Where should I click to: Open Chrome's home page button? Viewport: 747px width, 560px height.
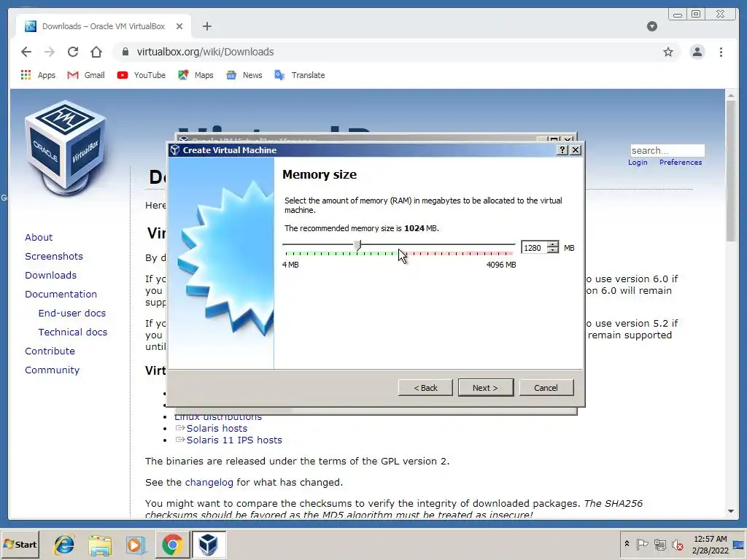point(96,52)
